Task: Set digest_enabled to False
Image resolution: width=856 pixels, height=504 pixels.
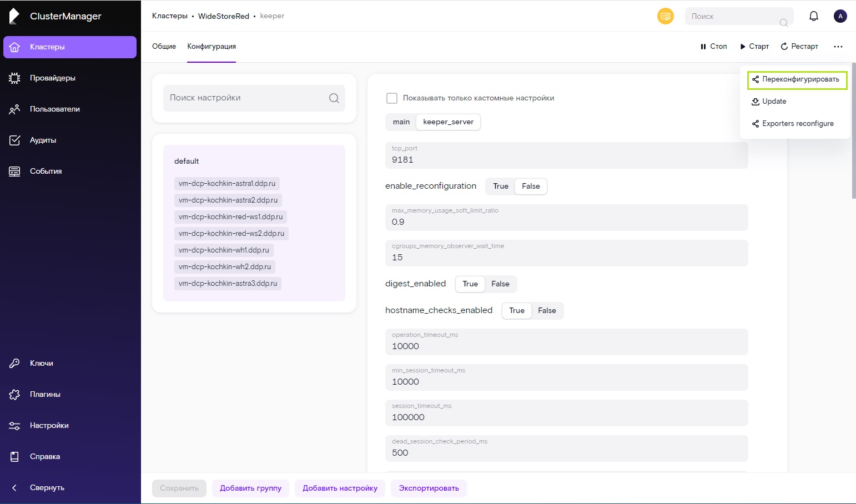Action: pos(500,284)
